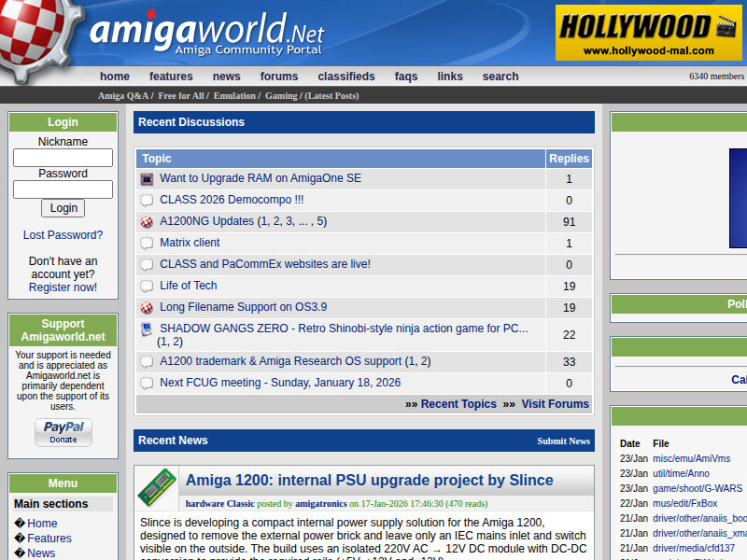Open A1200 trademark & Amiga Research OS support
747x560 pixels.
(281, 361)
